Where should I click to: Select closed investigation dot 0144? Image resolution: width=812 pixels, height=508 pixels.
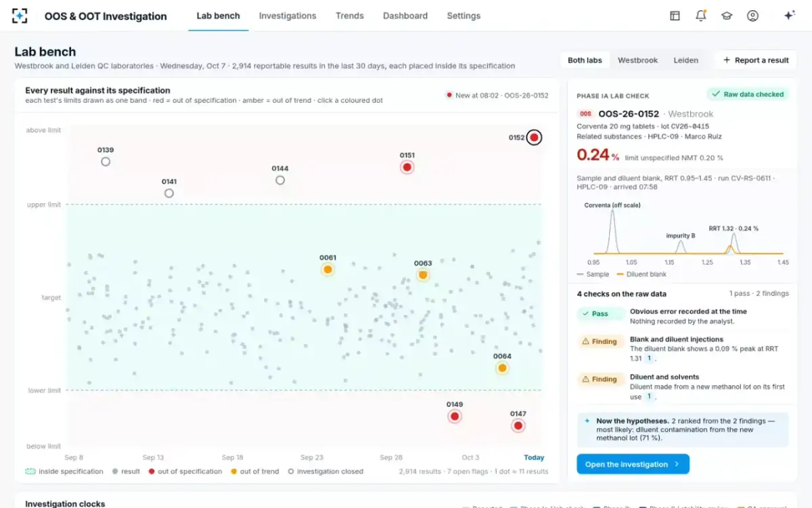pos(280,180)
